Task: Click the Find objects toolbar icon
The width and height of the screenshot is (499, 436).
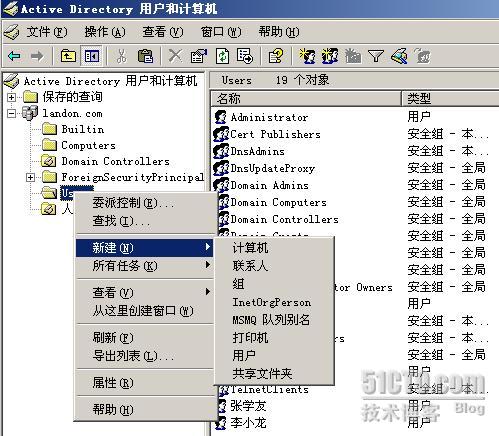Action: pyautogui.click(x=399, y=56)
